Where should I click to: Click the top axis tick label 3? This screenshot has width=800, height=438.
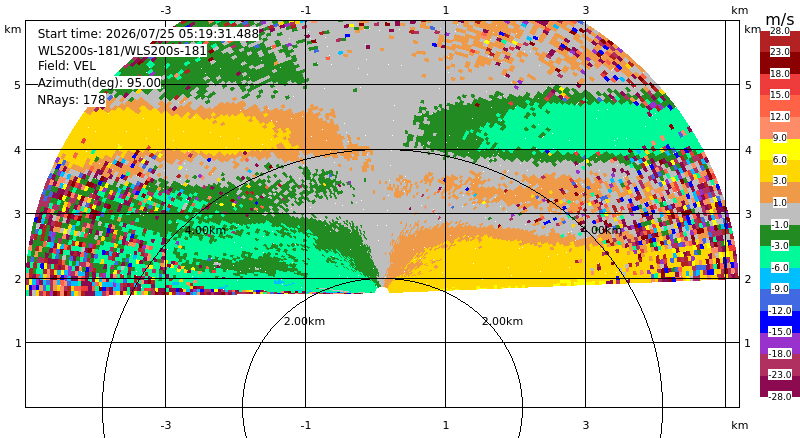pyautogui.click(x=586, y=10)
